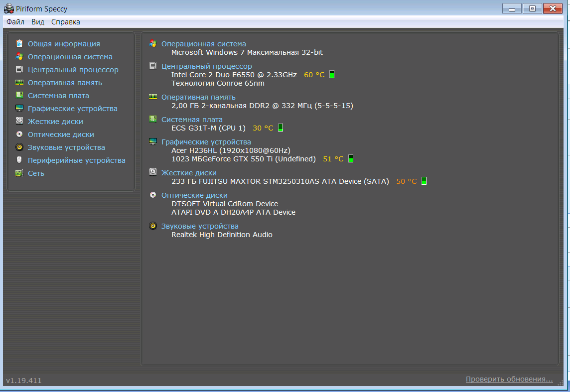Click Графические устройства heading link in summary
Screen dimensions: 570x392
click(x=206, y=141)
